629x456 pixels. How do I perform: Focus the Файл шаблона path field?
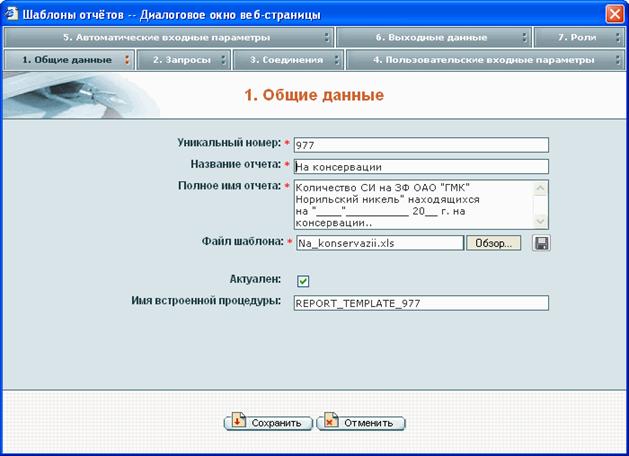[380, 243]
